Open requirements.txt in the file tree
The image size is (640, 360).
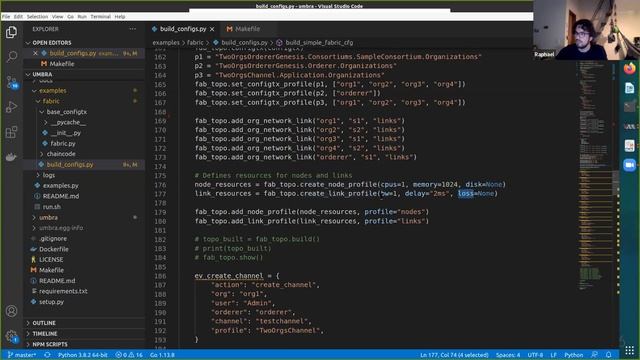63,291
